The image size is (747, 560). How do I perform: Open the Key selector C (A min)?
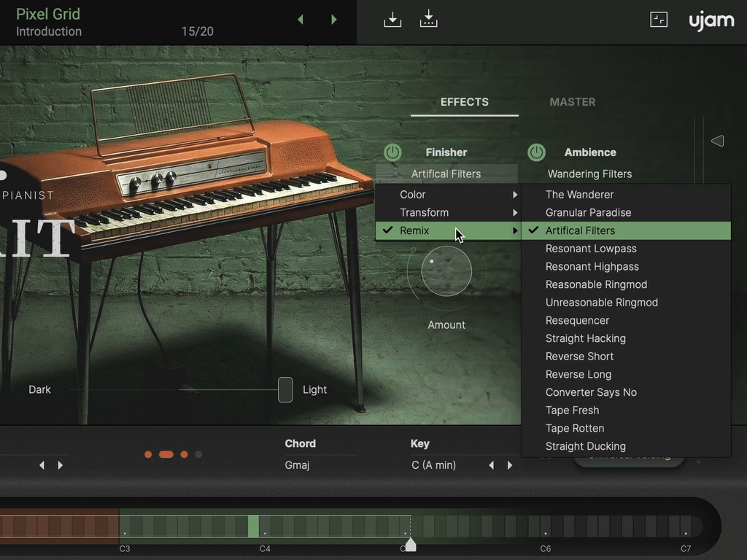click(x=433, y=465)
